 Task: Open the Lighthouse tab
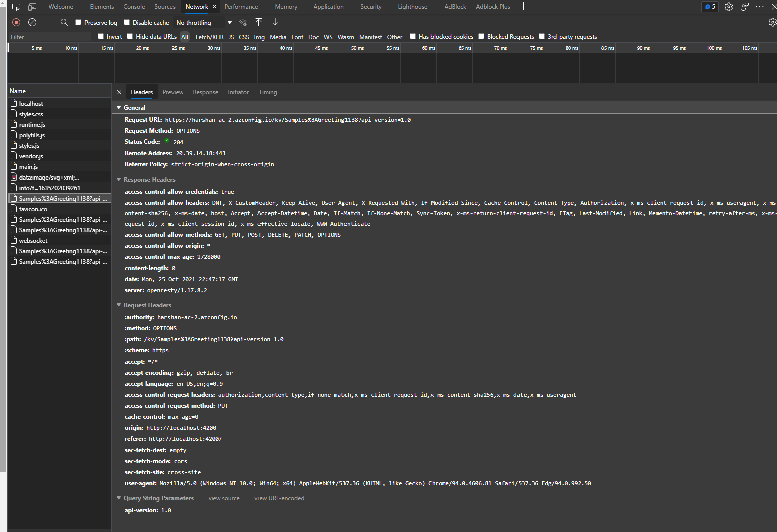point(413,7)
